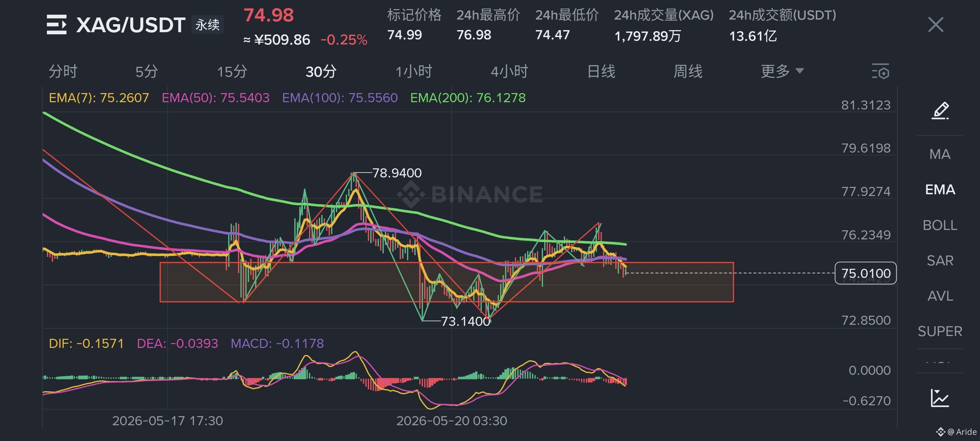Click the MACD axis -0.6270 label

pos(866,400)
